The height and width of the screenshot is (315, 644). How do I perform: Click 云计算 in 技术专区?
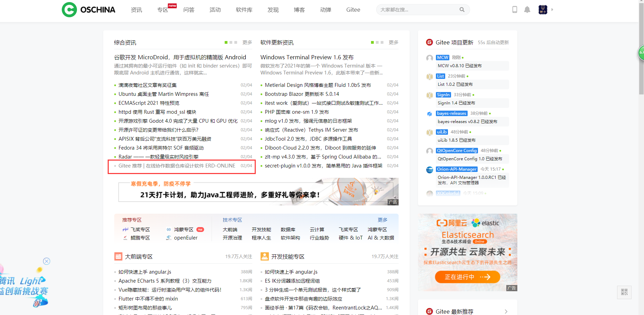coord(317,230)
